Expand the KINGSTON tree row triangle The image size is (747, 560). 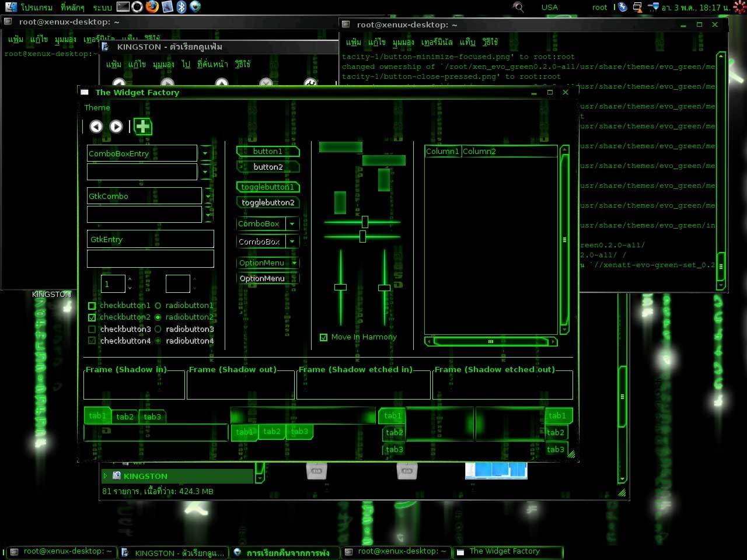coord(106,476)
